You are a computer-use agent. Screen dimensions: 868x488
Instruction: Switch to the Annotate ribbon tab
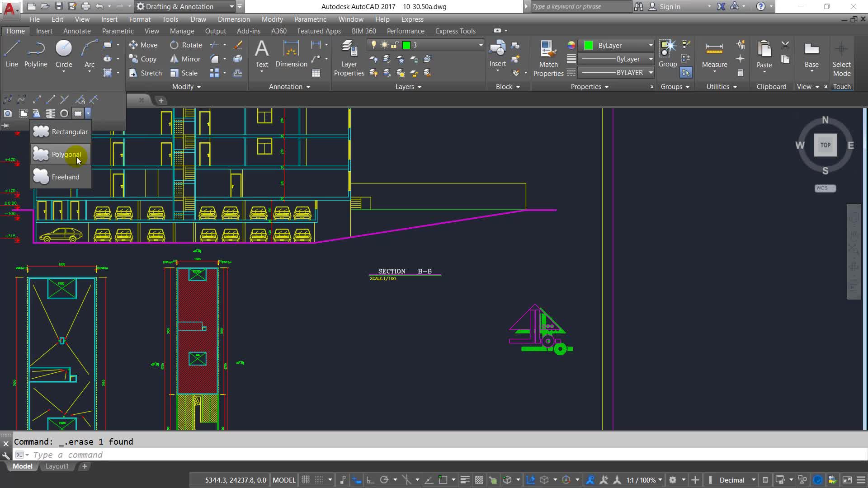click(x=77, y=31)
